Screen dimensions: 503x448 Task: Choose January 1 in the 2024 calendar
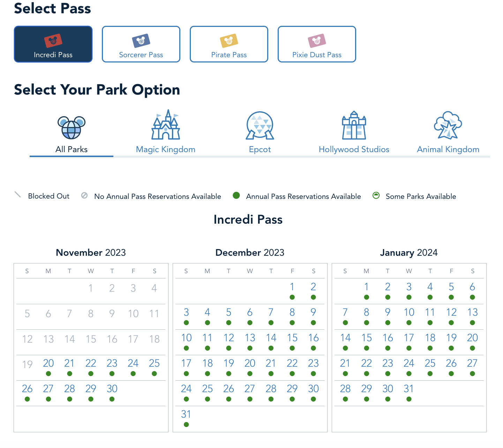pos(366,287)
